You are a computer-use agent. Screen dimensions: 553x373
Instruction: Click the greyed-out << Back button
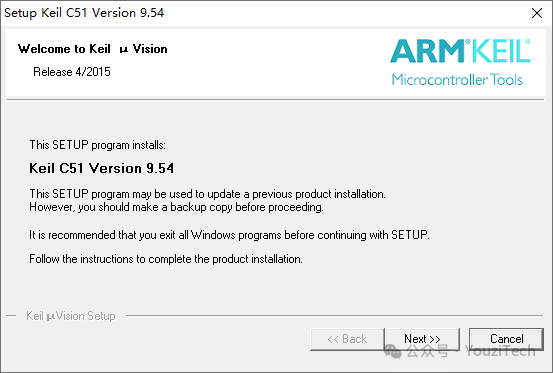point(347,339)
